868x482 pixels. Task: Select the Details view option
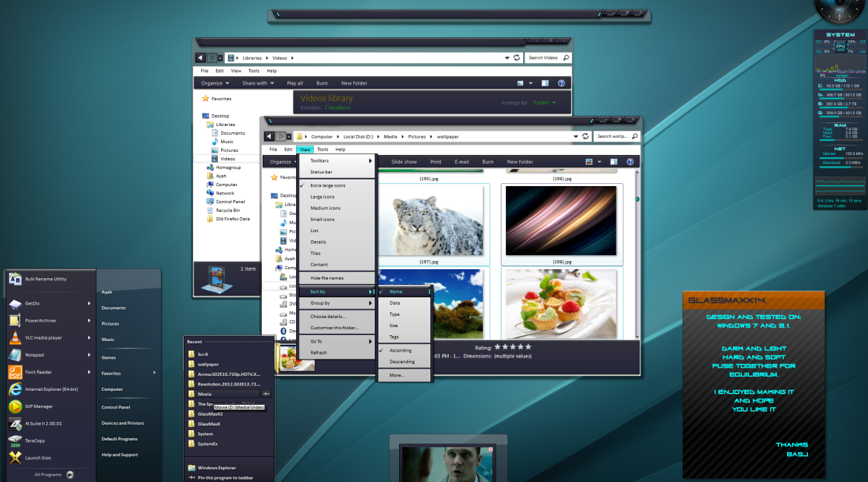pyautogui.click(x=318, y=242)
